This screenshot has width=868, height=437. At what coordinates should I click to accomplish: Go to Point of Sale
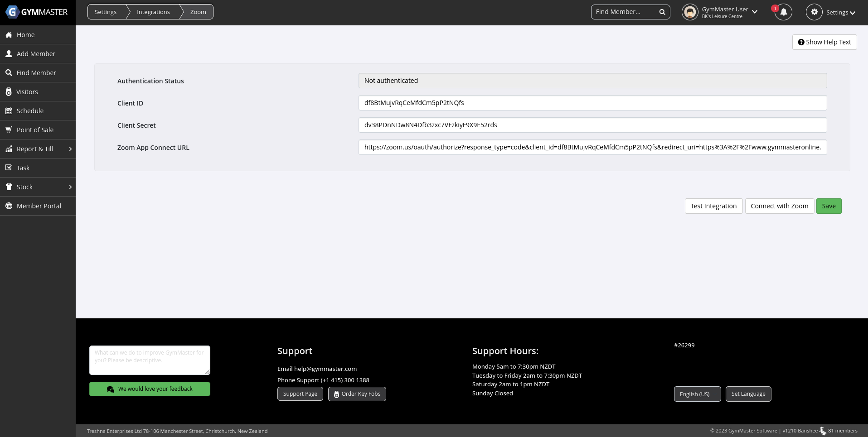coord(35,130)
